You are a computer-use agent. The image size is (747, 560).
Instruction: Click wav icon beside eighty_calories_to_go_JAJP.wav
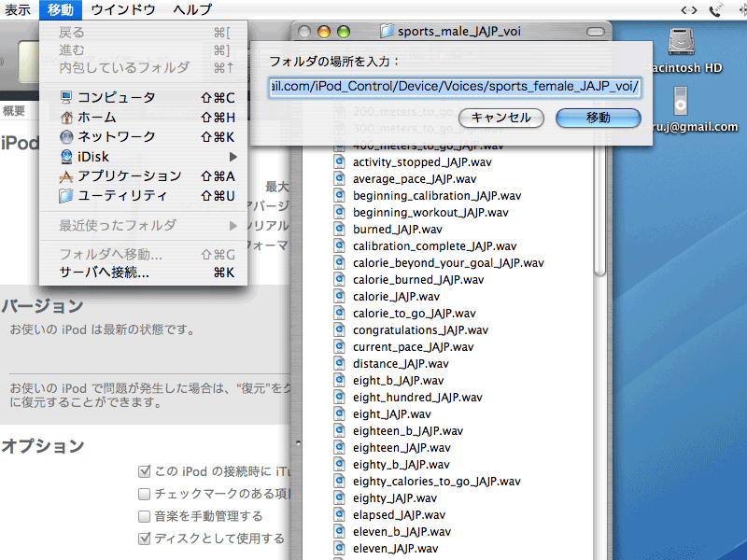tap(339, 481)
